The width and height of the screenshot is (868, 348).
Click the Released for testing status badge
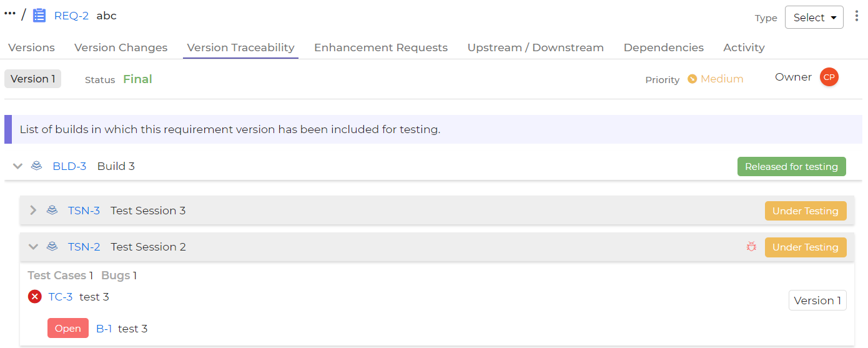pos(791,167)
